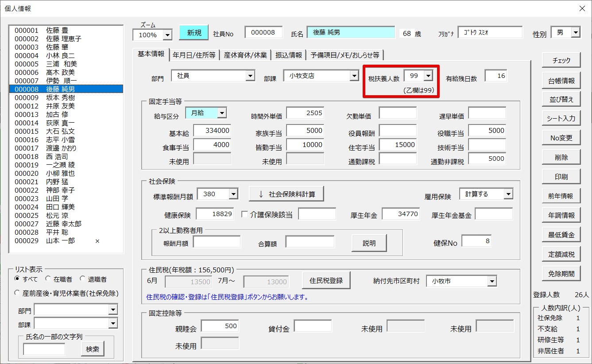The width and height of the screenshot is (592, 364).
Task: Click the 検索 button
Action: click(x=93, y=349)
